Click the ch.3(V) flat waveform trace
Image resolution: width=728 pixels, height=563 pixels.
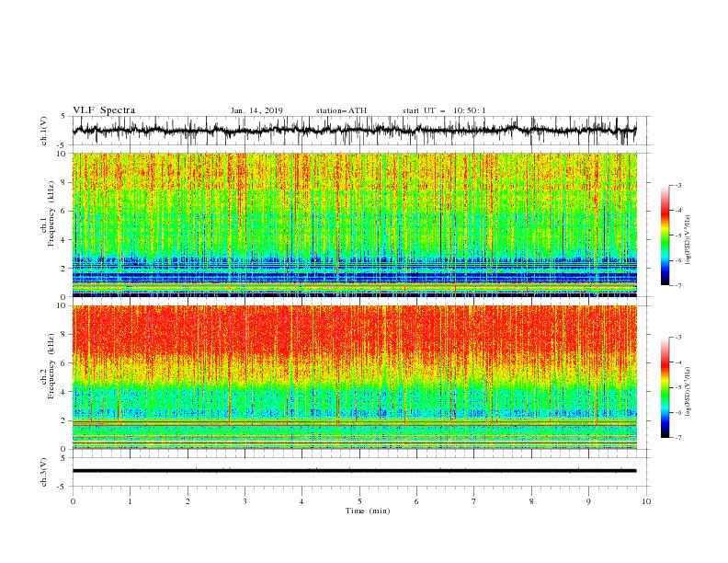pos(354,471)
